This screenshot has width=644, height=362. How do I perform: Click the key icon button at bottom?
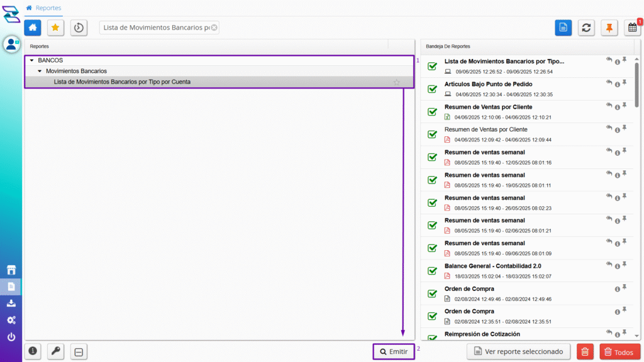coord(56,352)
